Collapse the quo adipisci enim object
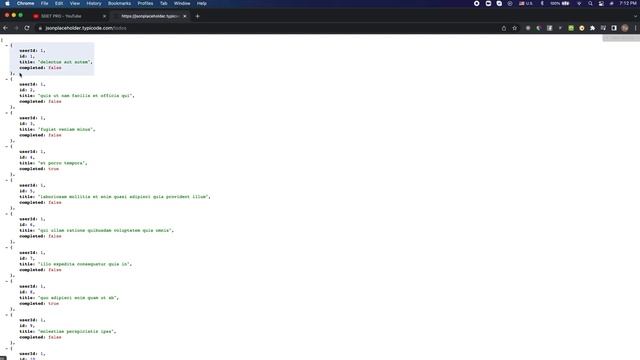 (x=7, y=281)
